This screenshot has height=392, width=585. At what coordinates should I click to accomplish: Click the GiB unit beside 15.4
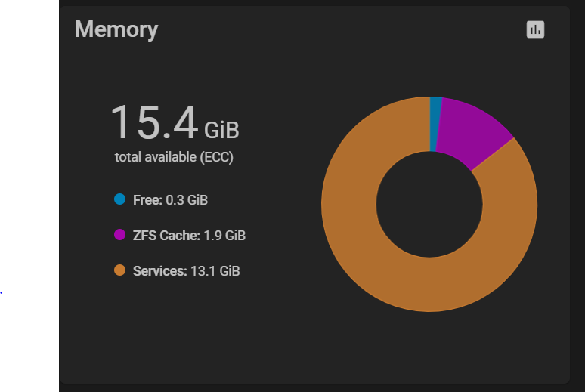click(x=221, y=130)
